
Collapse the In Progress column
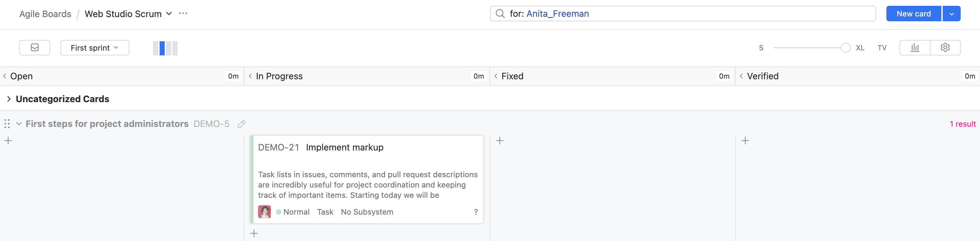point(250,76)
